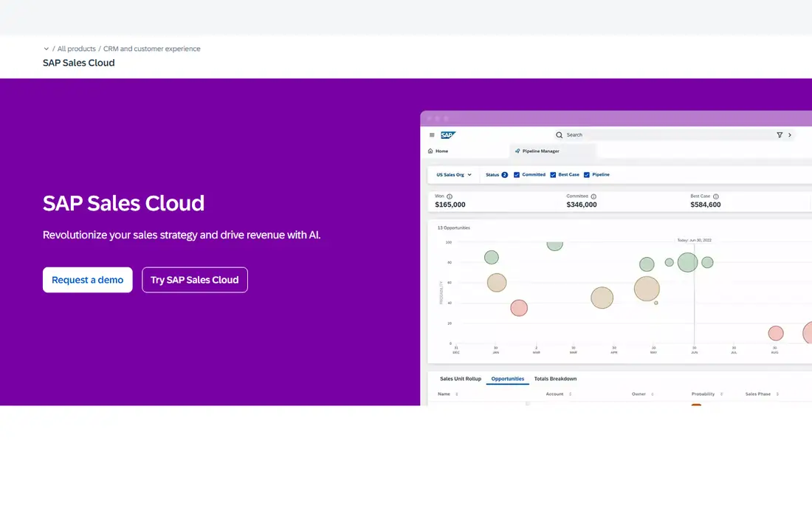The height and width of the screenshot is (508, 812).
Task: Click the $346,000 Committed value
Action: click(582, 205)
